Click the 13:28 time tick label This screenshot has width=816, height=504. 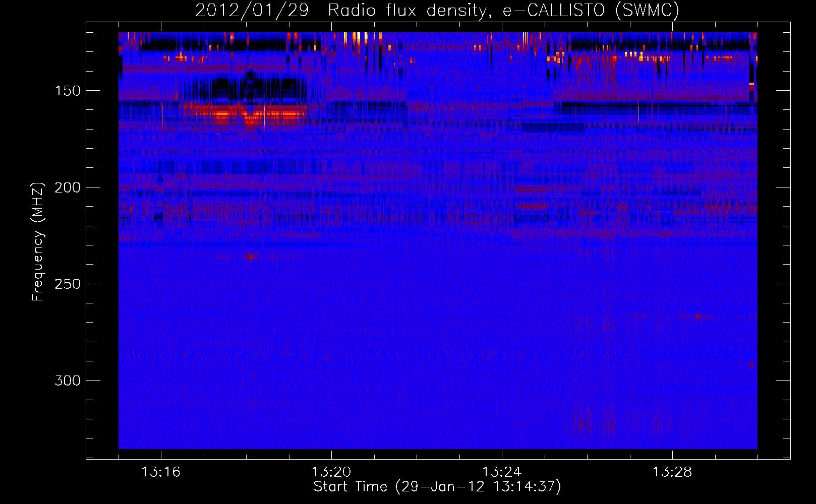672,472
